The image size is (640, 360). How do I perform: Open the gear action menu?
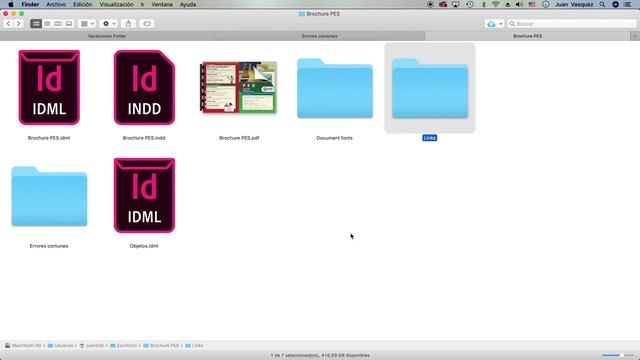109,24
